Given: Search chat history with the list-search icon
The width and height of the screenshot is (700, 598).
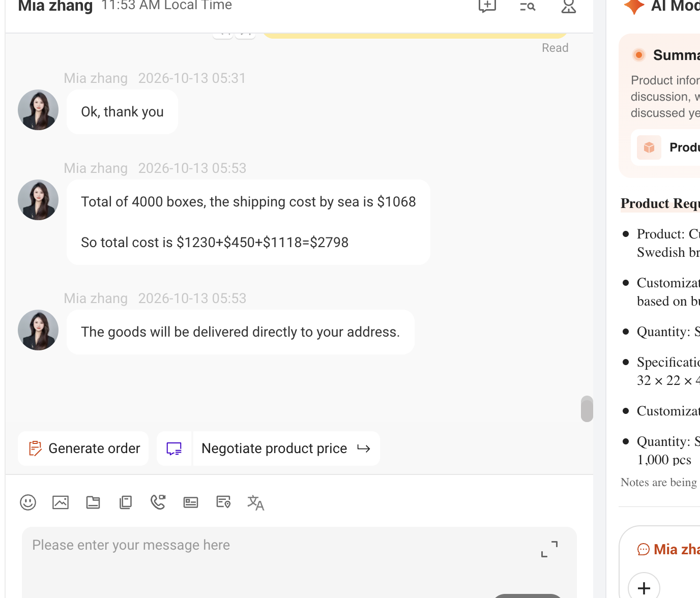Looking at the screenshot, I should 528,6.
